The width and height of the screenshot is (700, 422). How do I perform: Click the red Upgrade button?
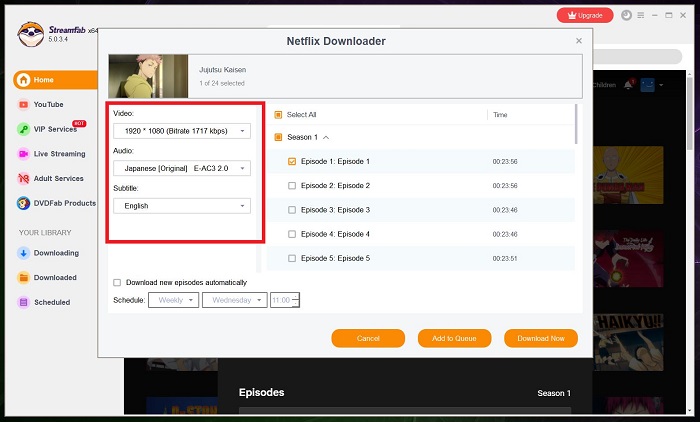pos(585,16)
